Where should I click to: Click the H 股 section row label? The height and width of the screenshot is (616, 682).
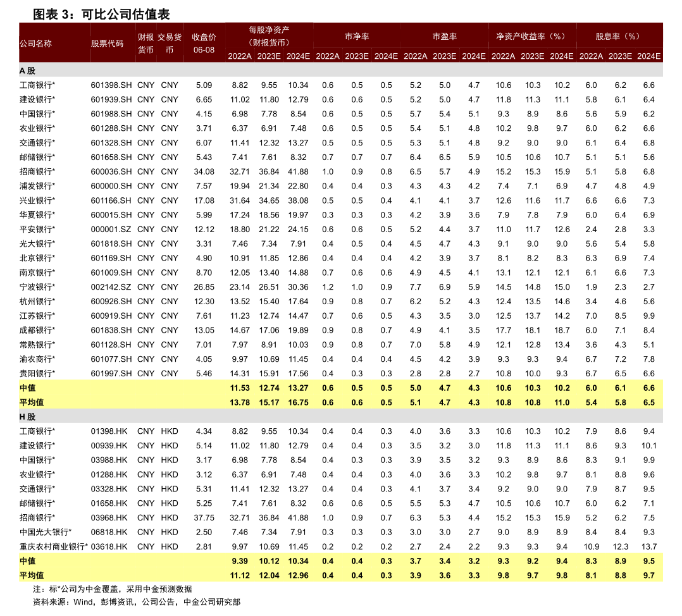click(x=27, y=417)
